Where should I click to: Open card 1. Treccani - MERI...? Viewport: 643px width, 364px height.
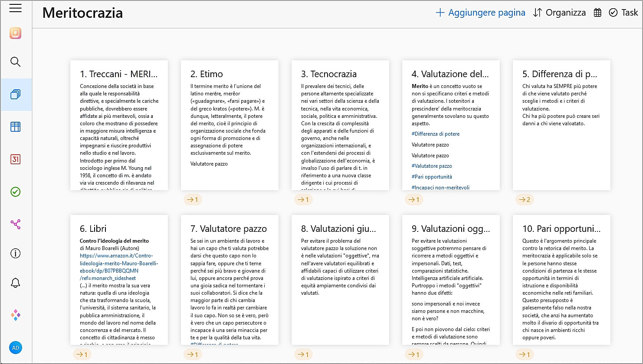click(119, 125)
